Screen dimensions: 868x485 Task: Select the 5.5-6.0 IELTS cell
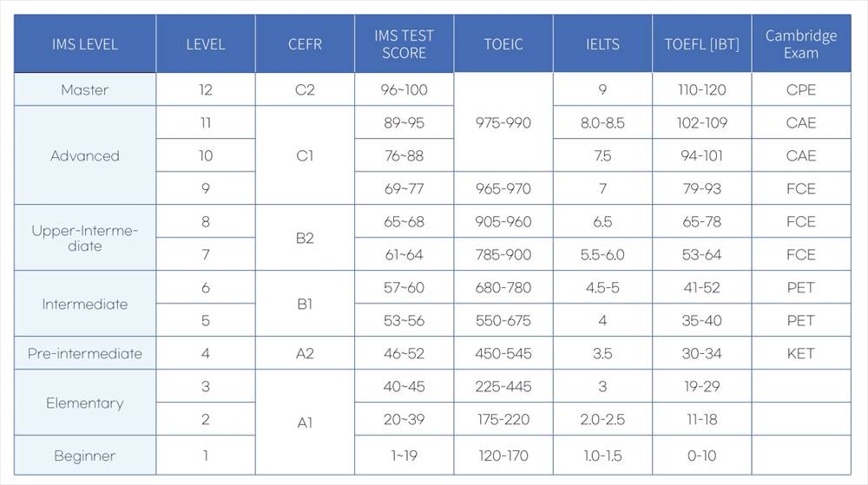602,254
